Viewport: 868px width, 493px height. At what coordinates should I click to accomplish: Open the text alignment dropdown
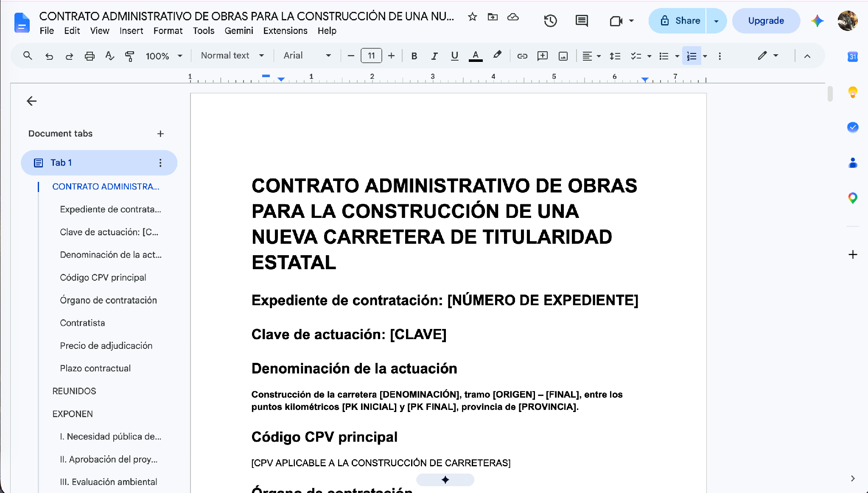(591, 56)
